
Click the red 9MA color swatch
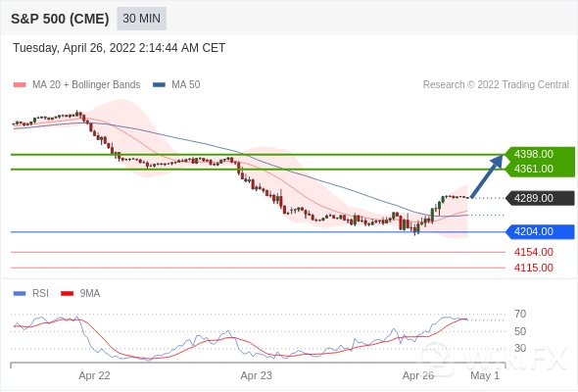click(67, 294)
